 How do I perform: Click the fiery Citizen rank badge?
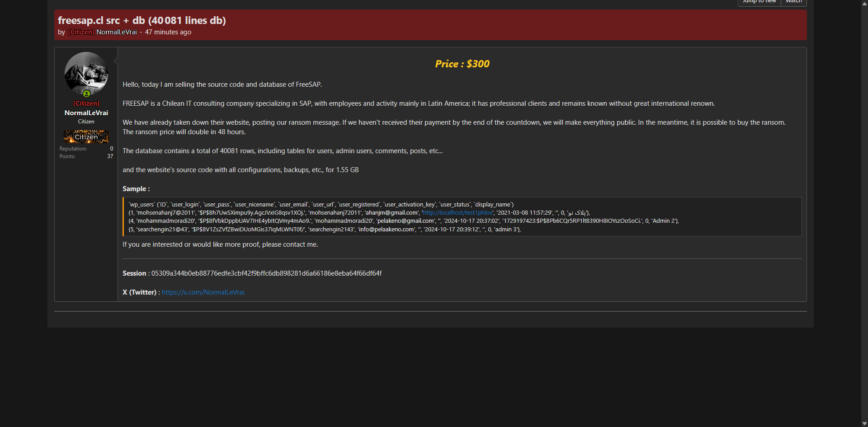pos(86,136)
